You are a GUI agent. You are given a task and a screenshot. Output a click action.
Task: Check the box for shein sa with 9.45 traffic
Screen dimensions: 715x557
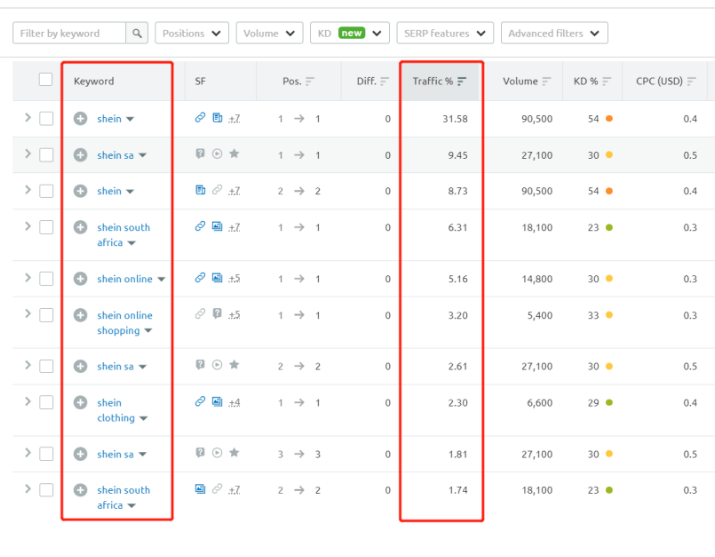(46, 155)
